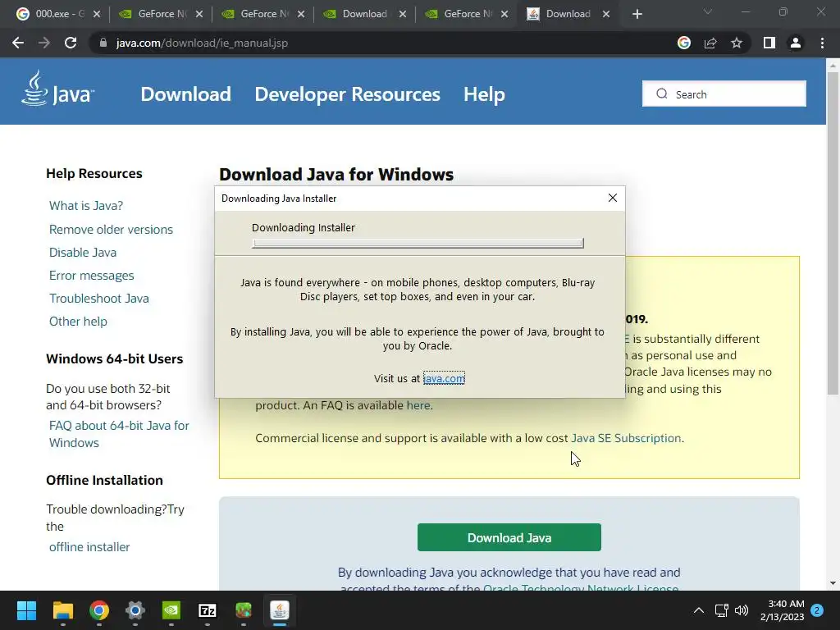Image resolution: width=840 pixels, height=630 pixels.
Task: Open the Remove older versions link
Action: point(111,230)
